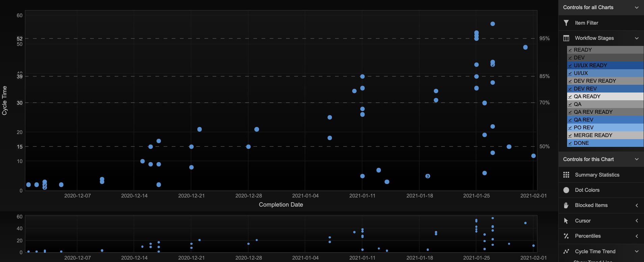The height and width of the screenshot is (262, 644).
Task: Click the Cycle Time Trend line icon
Action: [x=566, y=252]
